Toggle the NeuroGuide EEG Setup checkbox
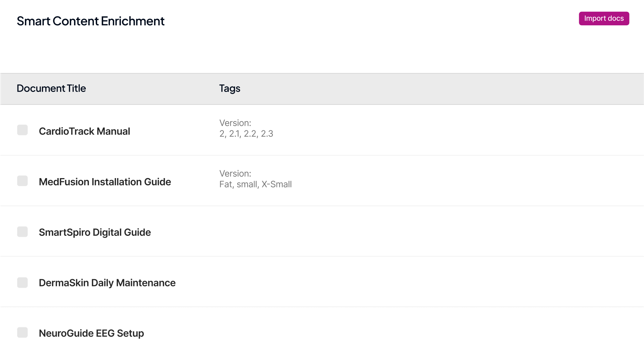 click(22, 332)
